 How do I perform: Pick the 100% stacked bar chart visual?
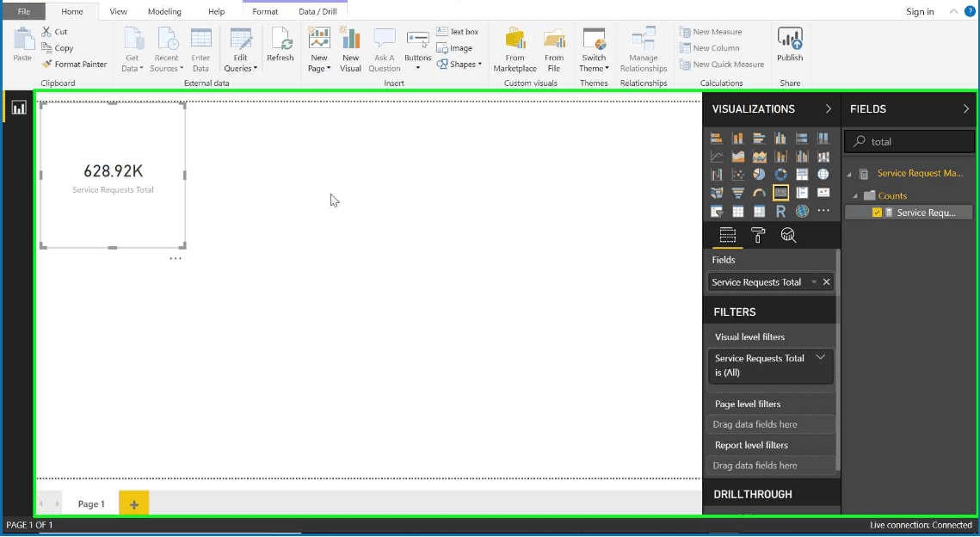click(x=802, y=139)
